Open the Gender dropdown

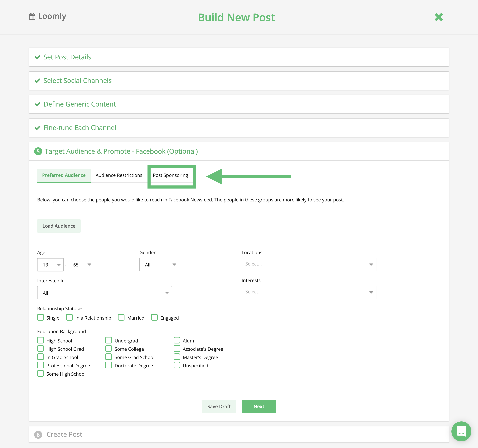pyautogui.click(x=159, y=265)
